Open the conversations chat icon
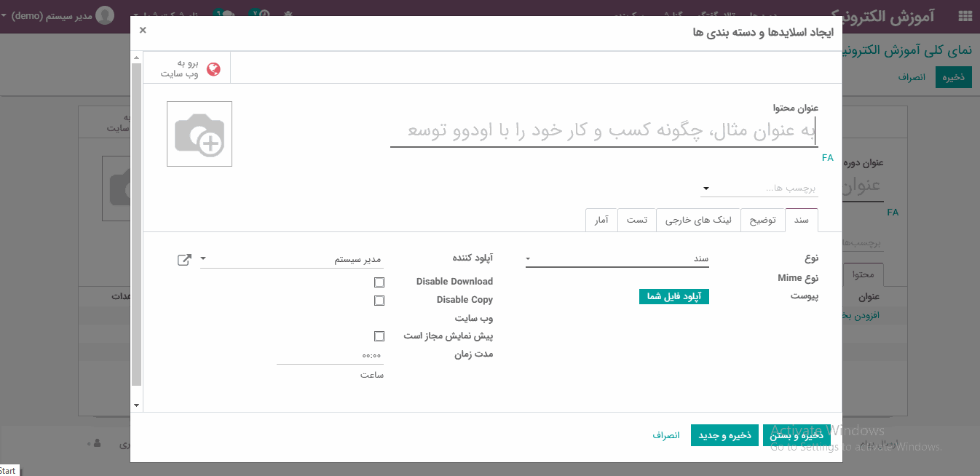 [x=226, y=15]
